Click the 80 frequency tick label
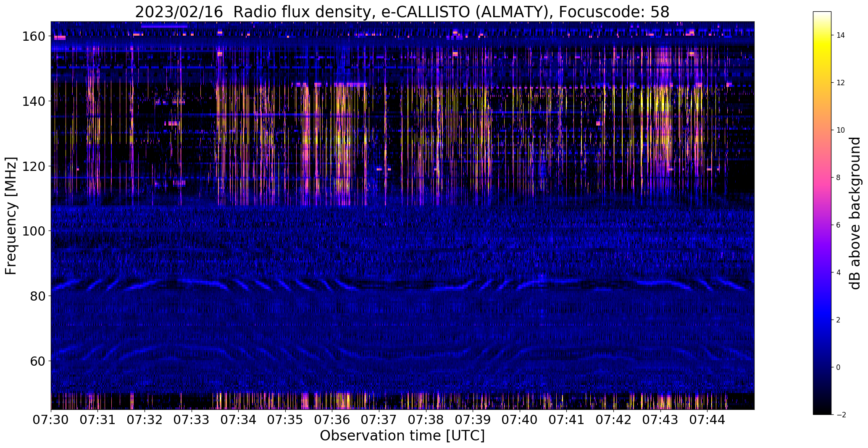This screenshot has width=868, height=448. [x=37, y=296]
